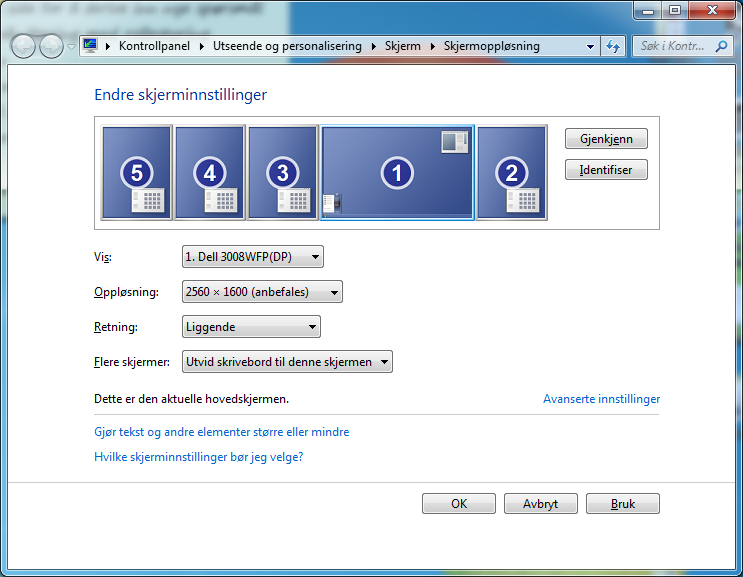Go back with the Back arrow
Screen dimensions: 743x577
click(23, 46)
